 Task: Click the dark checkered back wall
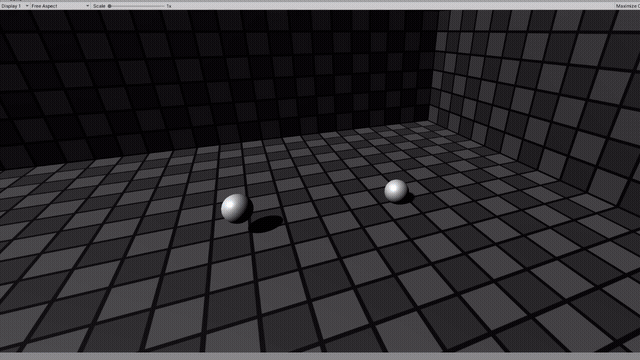point(212,78)
